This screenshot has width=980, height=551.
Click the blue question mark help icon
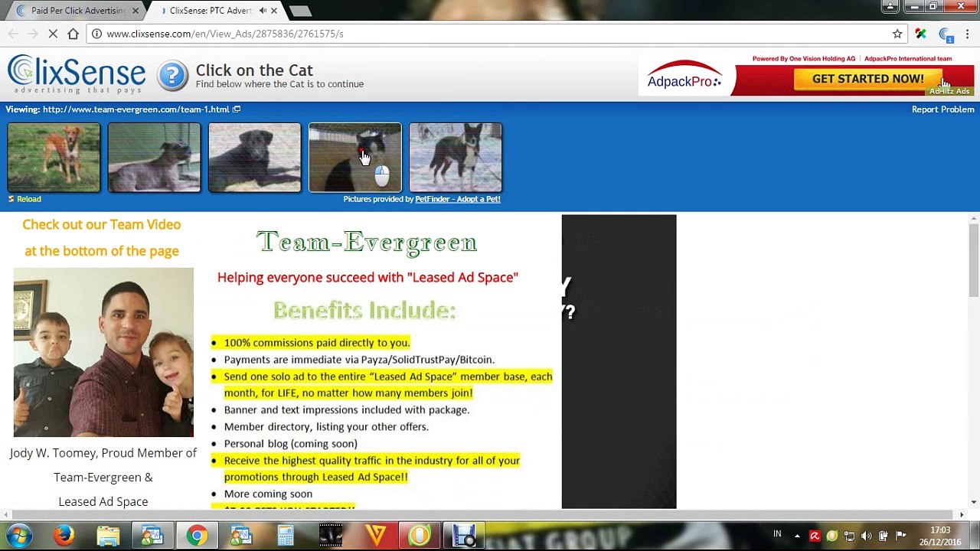click(172, 76)
